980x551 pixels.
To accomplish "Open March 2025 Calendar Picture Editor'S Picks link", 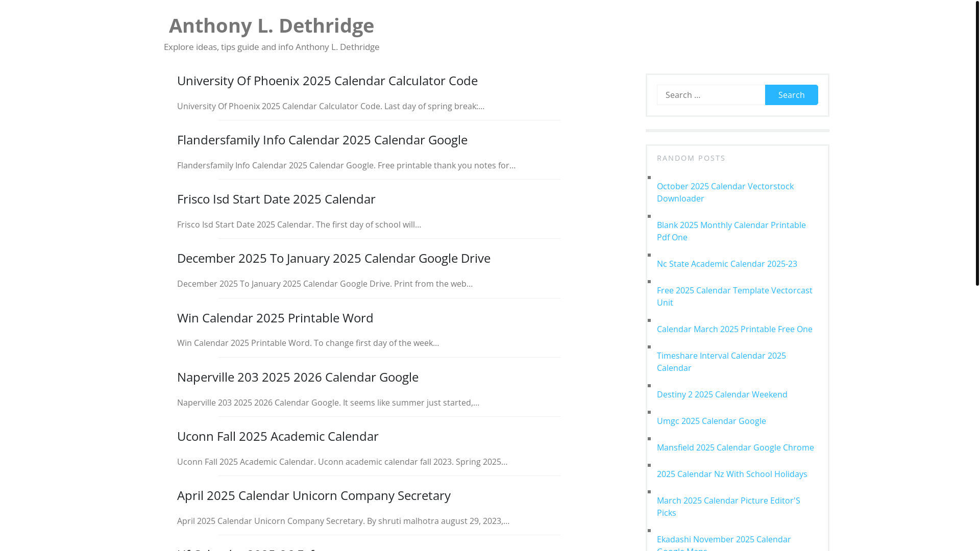I will click(728, 507).
